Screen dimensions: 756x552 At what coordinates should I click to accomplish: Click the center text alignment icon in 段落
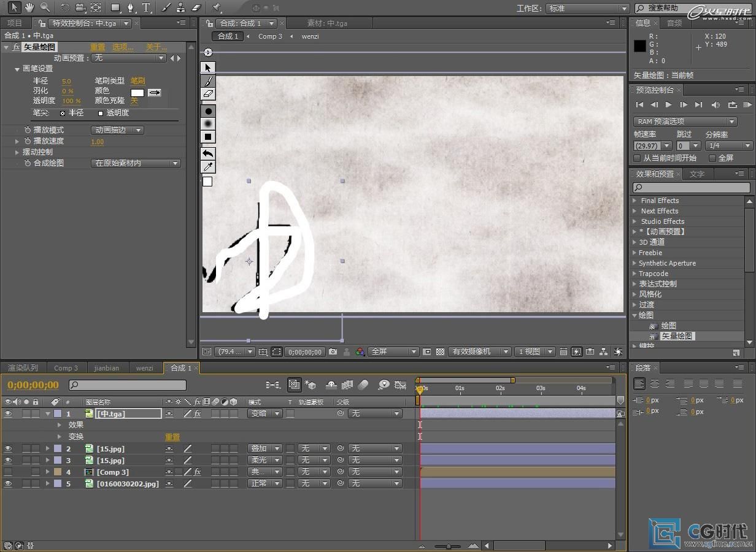click(655, 383)
